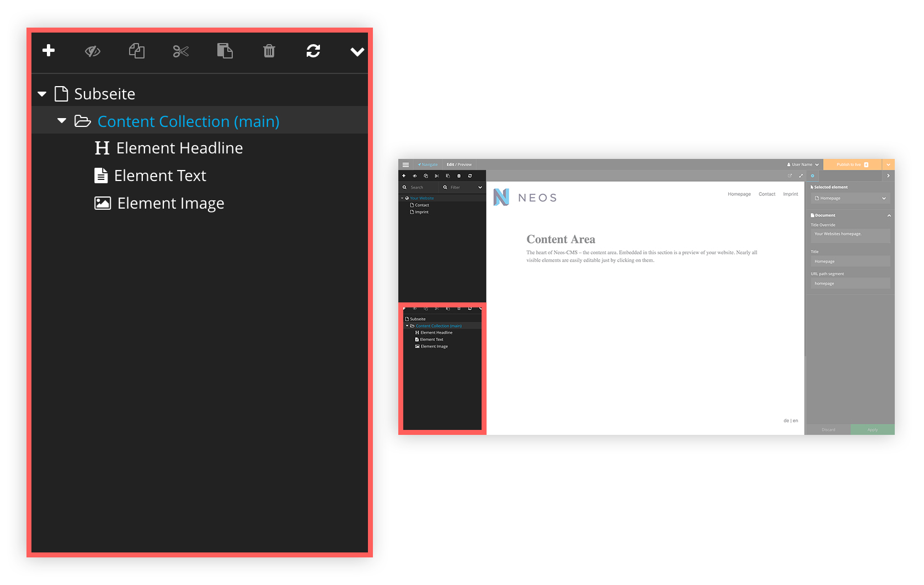Open Contact link in site menu

(x=767, y=194)
